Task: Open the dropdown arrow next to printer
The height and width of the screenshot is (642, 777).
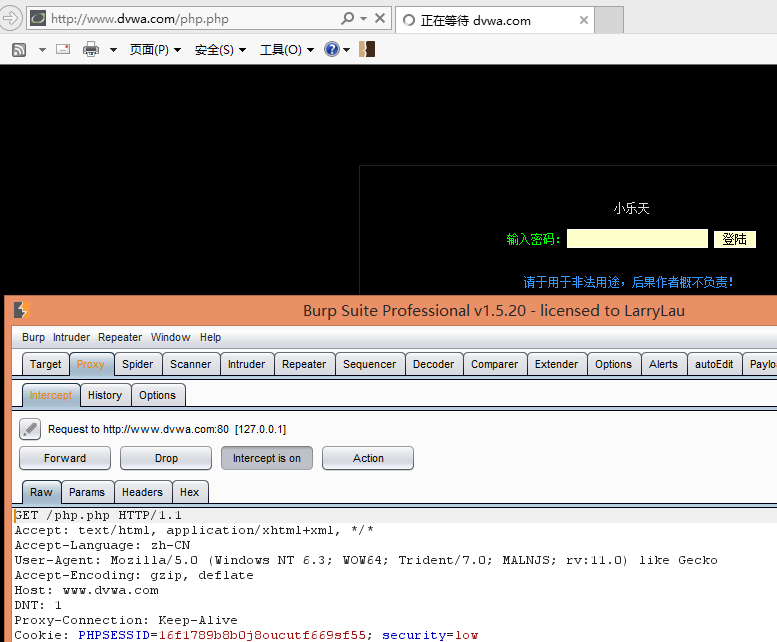Action: (112, 50)
